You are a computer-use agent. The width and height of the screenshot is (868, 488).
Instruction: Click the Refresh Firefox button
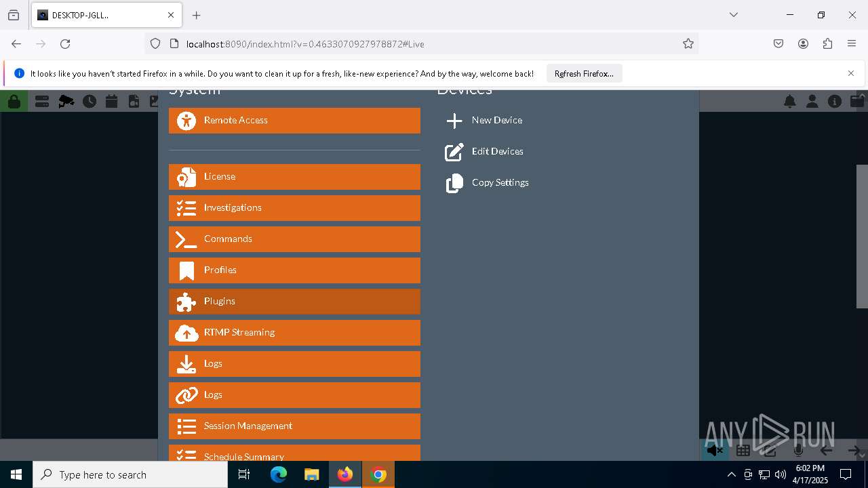coord(584,73)
